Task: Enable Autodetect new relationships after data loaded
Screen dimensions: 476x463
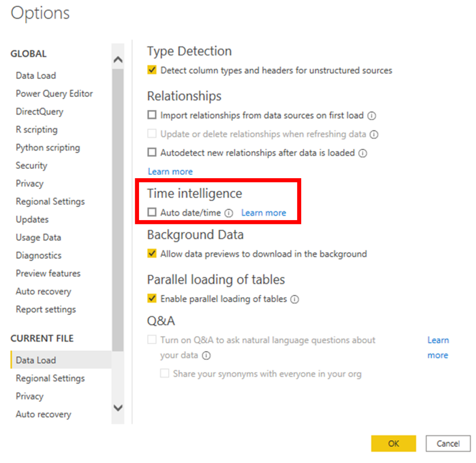Action: coord(152,152)
